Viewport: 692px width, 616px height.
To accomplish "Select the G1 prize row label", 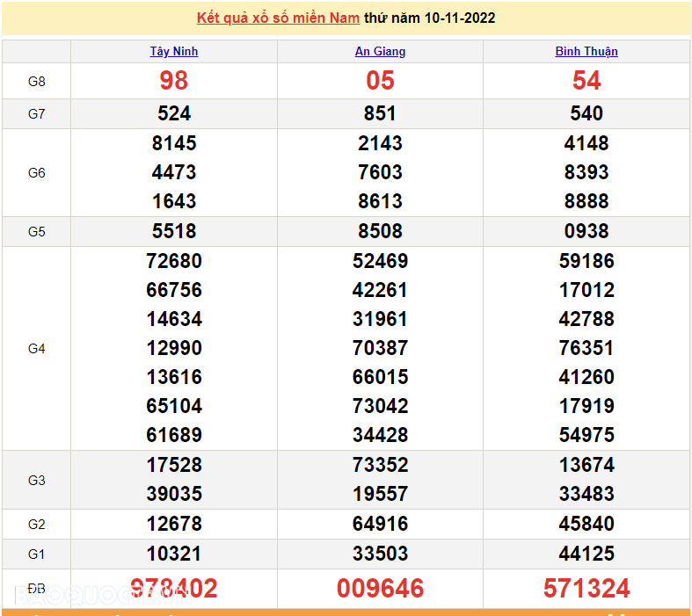I will [x=36, y=554].
